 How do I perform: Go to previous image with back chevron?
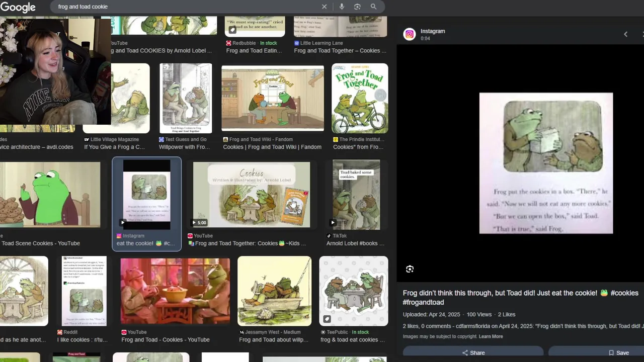point(625,34)
